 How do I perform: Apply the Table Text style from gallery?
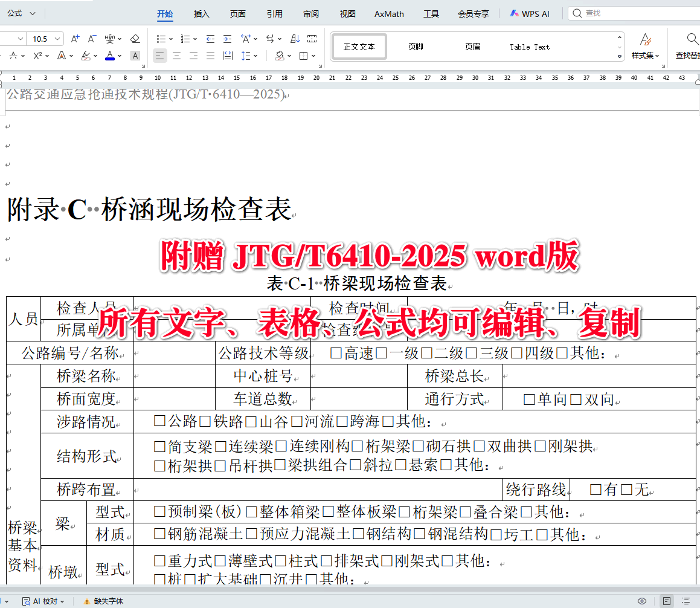530,47
